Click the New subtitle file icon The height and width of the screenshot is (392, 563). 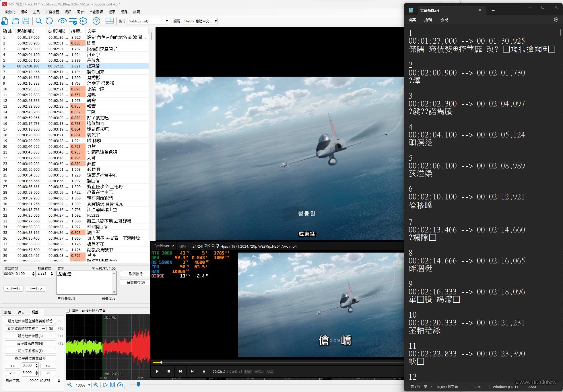point(5,21)
